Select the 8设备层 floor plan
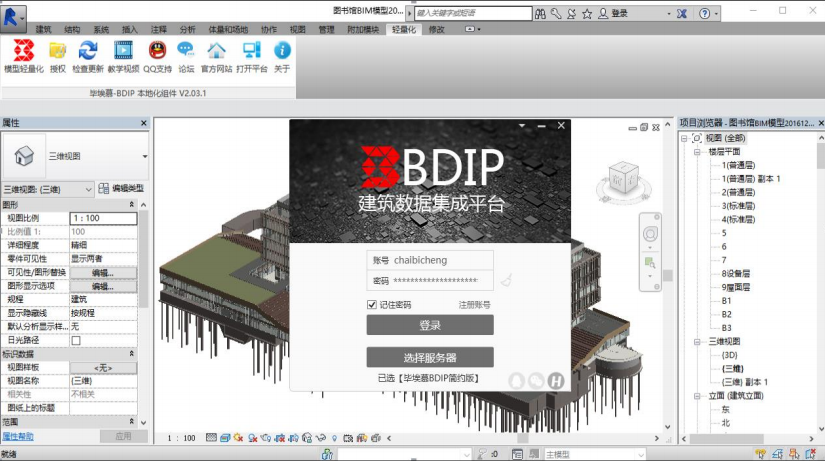825x461 pixels. tap(736, 274)
